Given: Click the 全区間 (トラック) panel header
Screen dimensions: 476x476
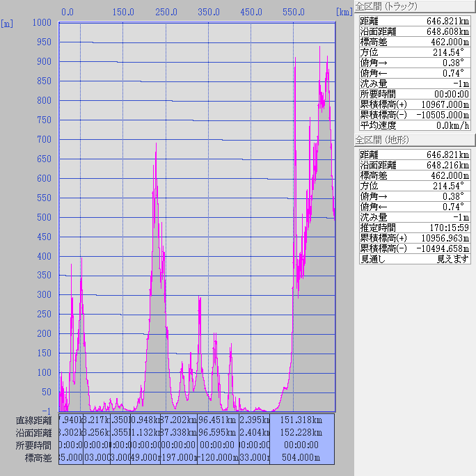Looking at the screenshot, I should [386, 6].
